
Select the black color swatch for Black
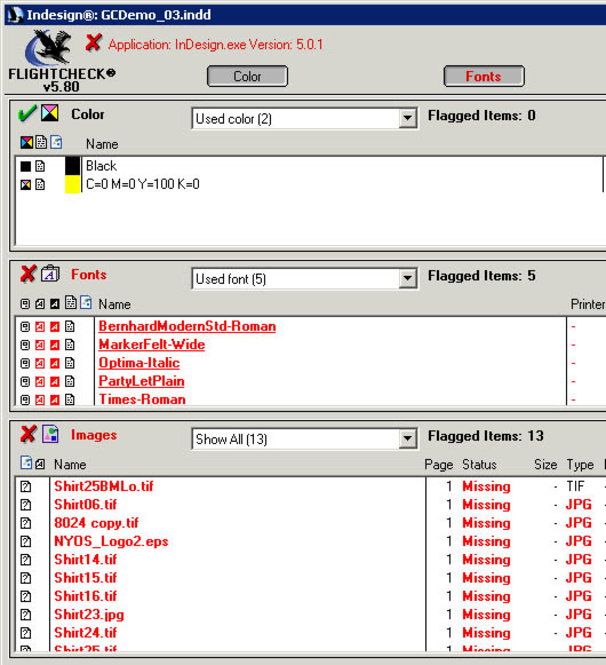(x=73, y=166)
